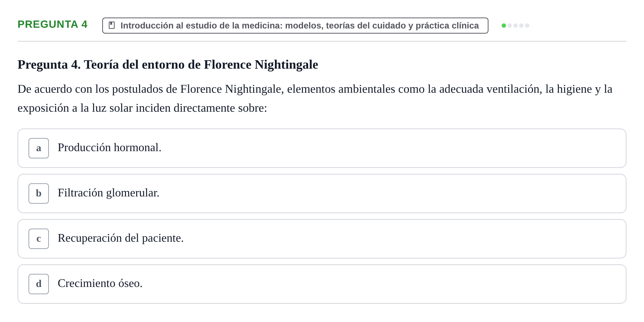Click empty area of the option a card
644x322 pixels.
click(x=402, y=148)
